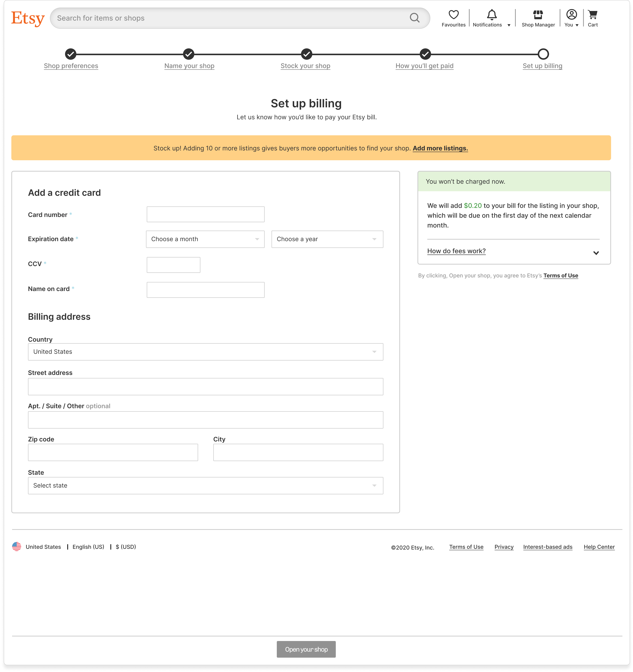Click the Add more listings link

click(440, 148)
